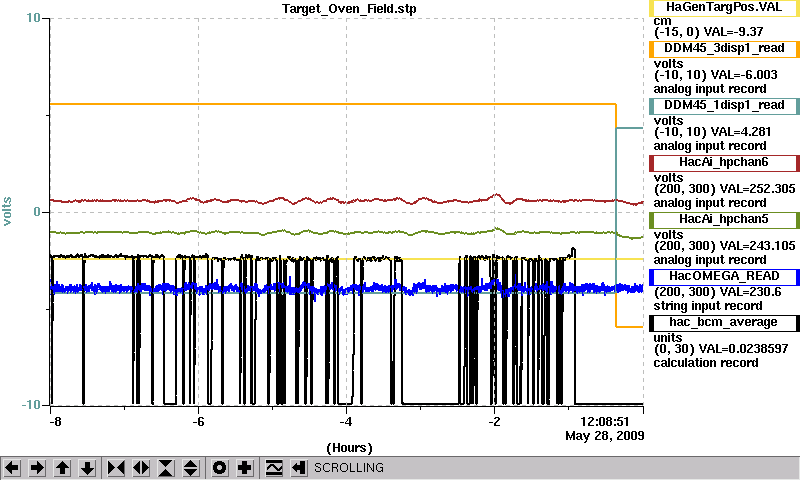The image size is (800, 480).
Task: Click the pan up arrow button
Action: click(62, 467)
